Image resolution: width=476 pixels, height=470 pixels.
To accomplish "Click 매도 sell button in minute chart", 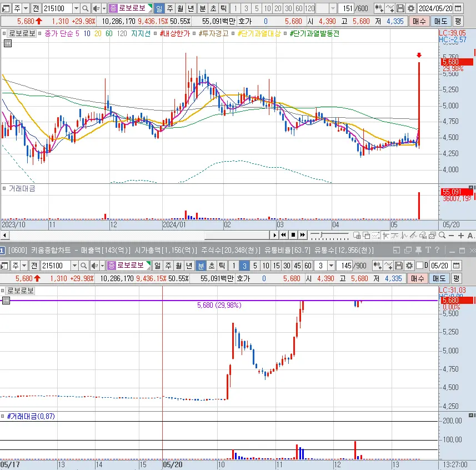I will point(439,278).
